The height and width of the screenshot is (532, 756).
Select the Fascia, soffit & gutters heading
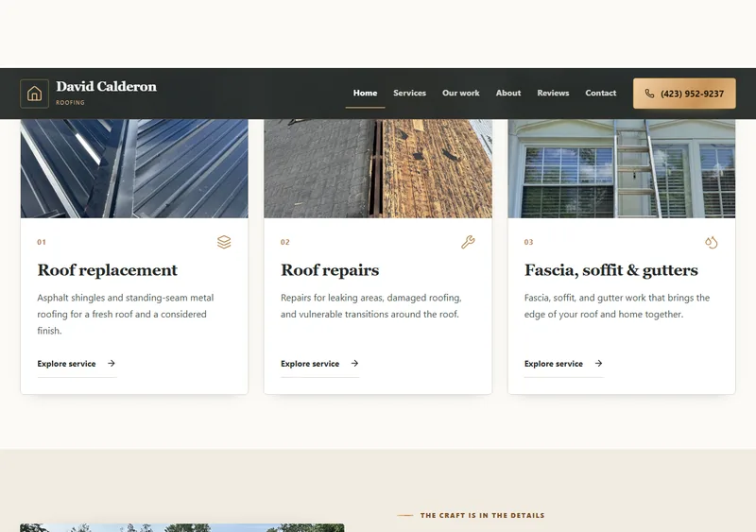[610, 270]
